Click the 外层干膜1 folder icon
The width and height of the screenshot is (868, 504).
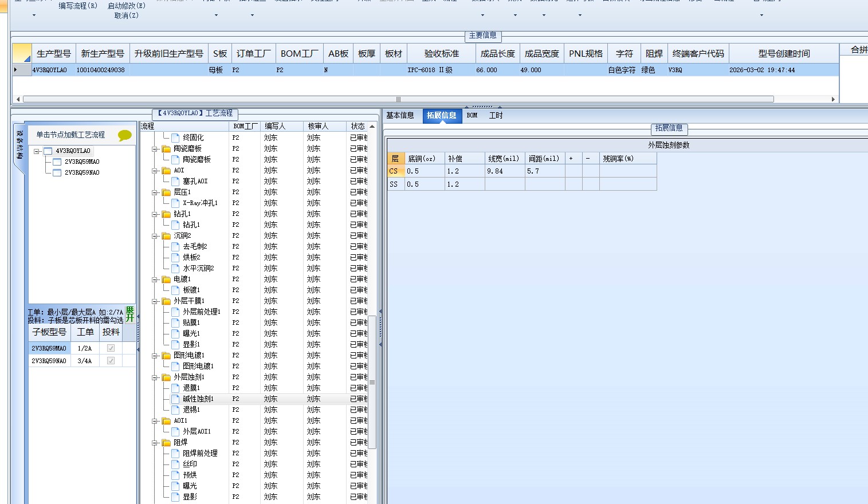coord(167,301)
